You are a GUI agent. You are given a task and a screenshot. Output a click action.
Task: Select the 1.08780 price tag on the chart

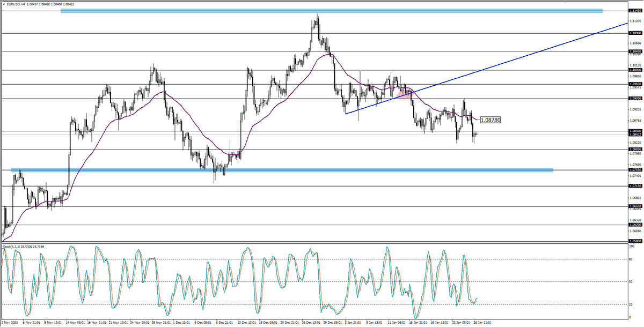pos(489,120)
